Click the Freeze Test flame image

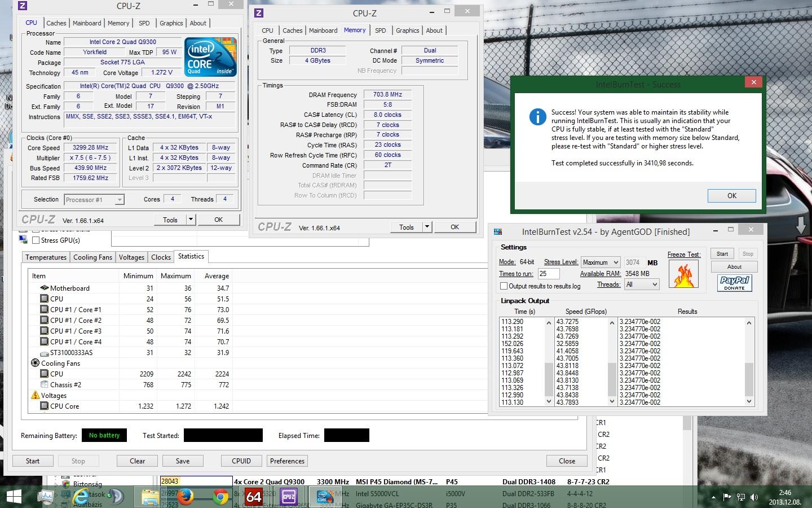pyautogui.click(x=683, y=274)
